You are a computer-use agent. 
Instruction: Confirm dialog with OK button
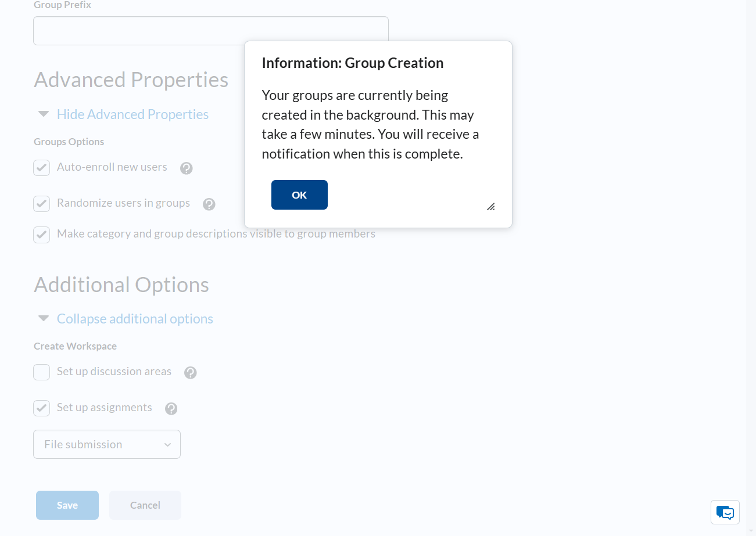tap(299, 195)
